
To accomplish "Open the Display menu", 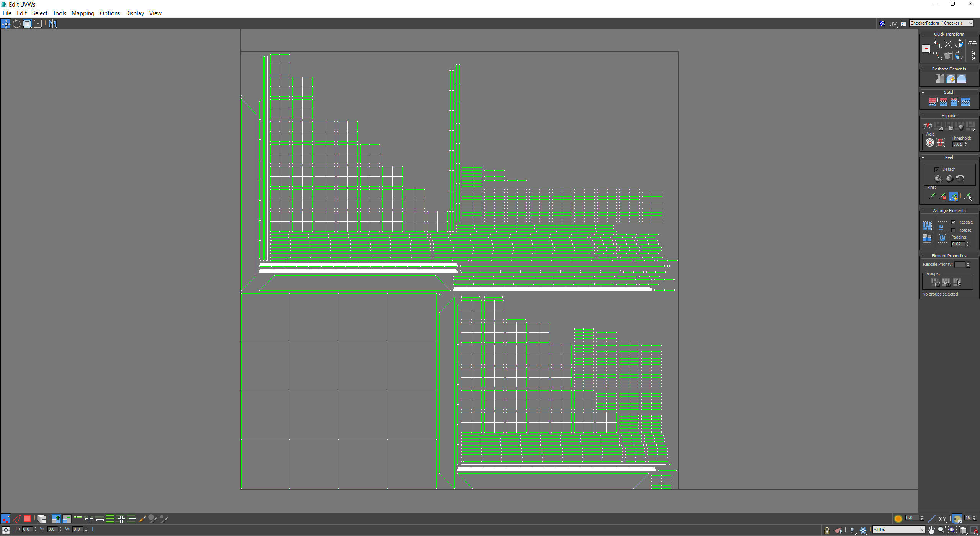I will pos(134,13).
